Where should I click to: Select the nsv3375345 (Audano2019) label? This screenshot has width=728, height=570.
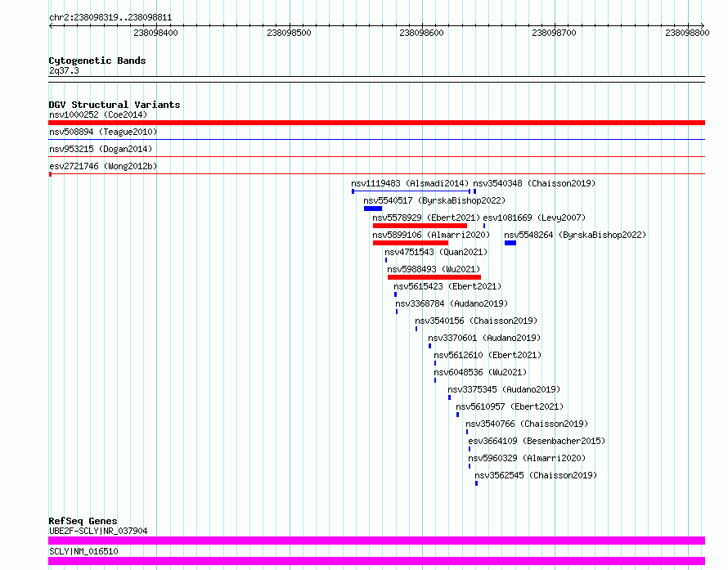pos(504,389)
